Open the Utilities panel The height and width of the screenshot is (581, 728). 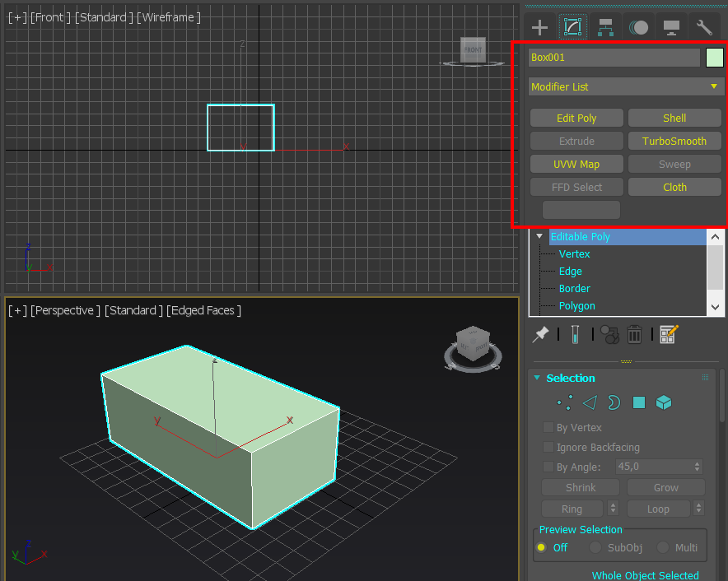(704, 26)
